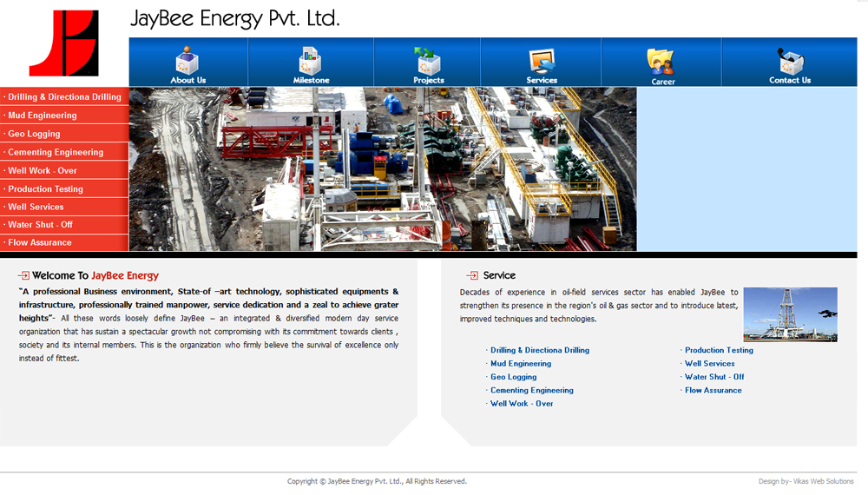Click the Copyright JayBee Energy footer text
Screen dimensions: 868x495
tap(377, 481)
